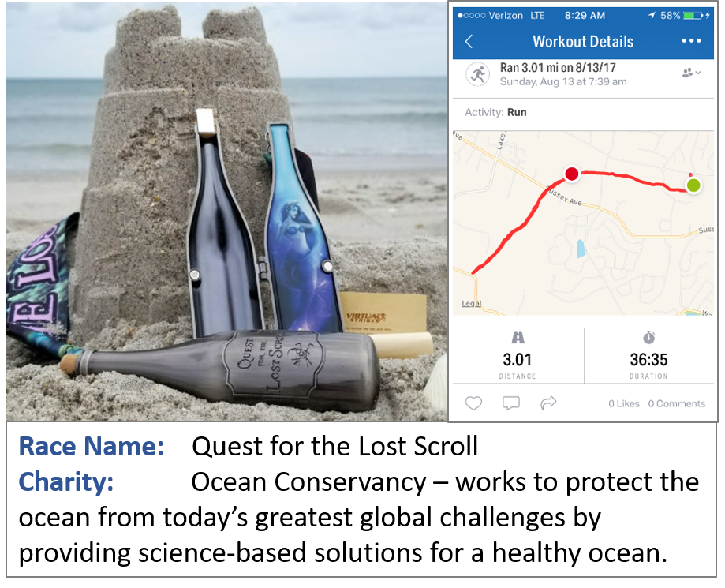Click the privacy people icon beside the workout title
Screen dimensions: 725x588
coord(684,70)
